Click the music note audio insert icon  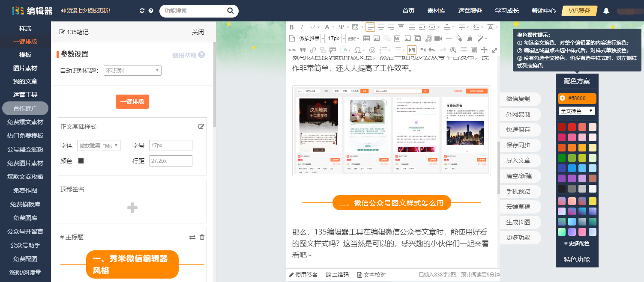[429, 39]
